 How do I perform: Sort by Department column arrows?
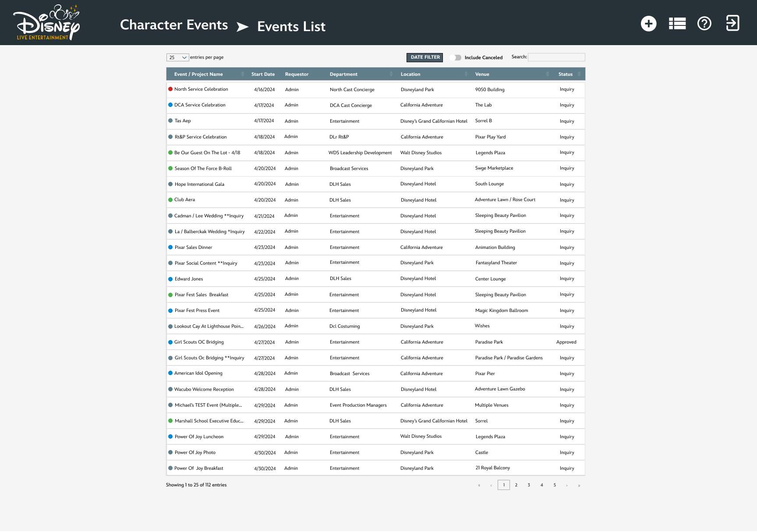[391, 74]
